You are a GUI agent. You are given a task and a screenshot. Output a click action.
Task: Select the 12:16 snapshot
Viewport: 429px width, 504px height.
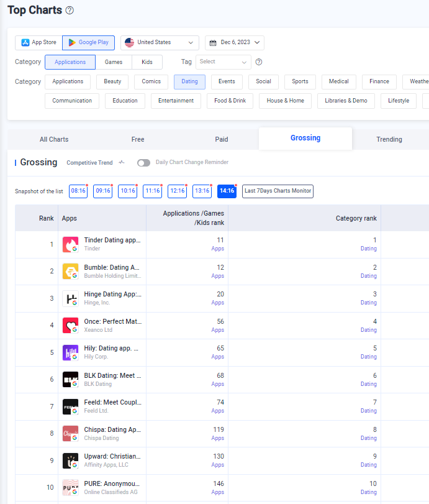pyautogui.click(x=178, y=191)
